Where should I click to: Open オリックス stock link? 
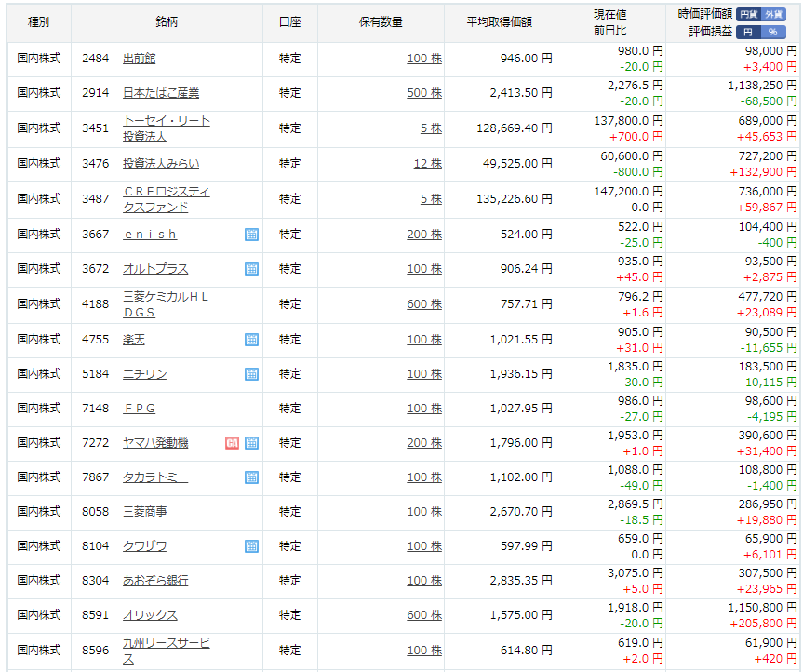[x=150, y=615]
